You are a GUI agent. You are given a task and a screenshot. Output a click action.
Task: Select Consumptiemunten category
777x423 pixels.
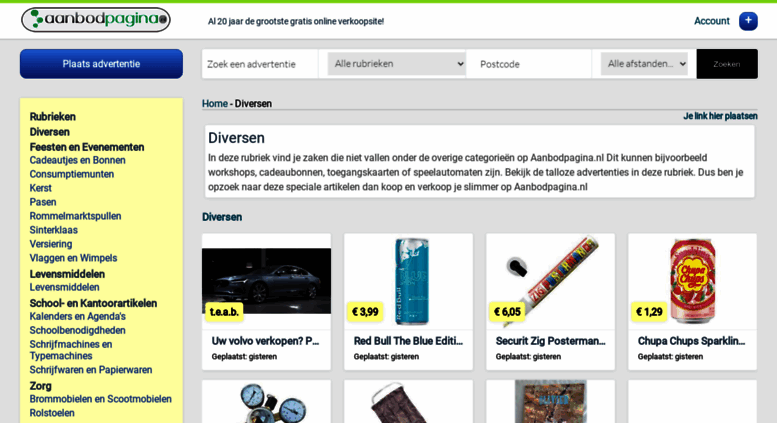coord(72,174)
